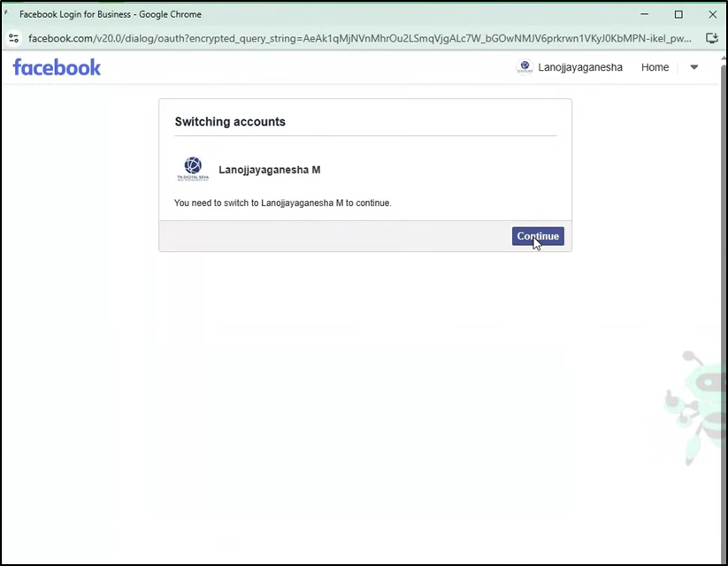Click the URL text in address bar
Viewport: 728px width, 566px height.
[x=354, y=38]
